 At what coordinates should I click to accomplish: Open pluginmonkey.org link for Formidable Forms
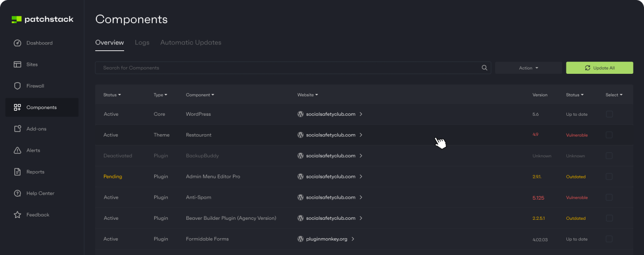[327, 239]
